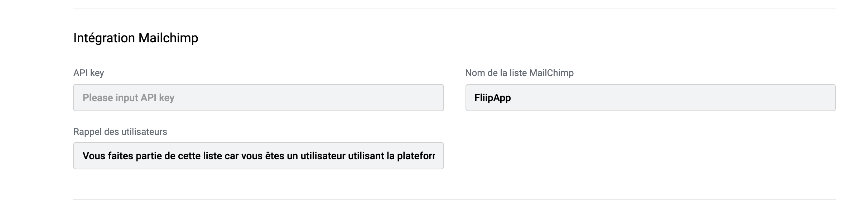Click the word 'Vous' in the reminder field
This screenshot has height=216, width=868.
[x=94, y=156]
